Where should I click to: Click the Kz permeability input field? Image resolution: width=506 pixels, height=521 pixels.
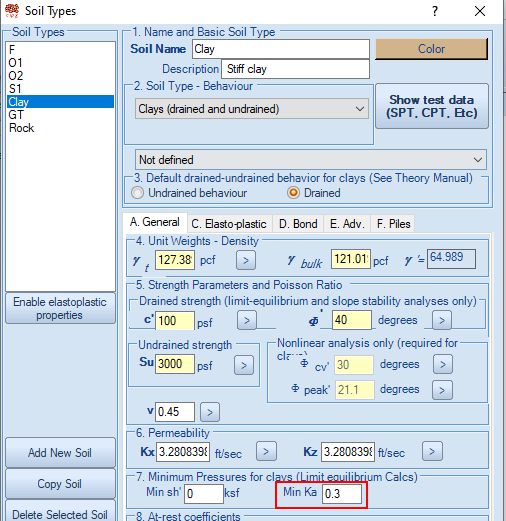[x=348, y=452]
